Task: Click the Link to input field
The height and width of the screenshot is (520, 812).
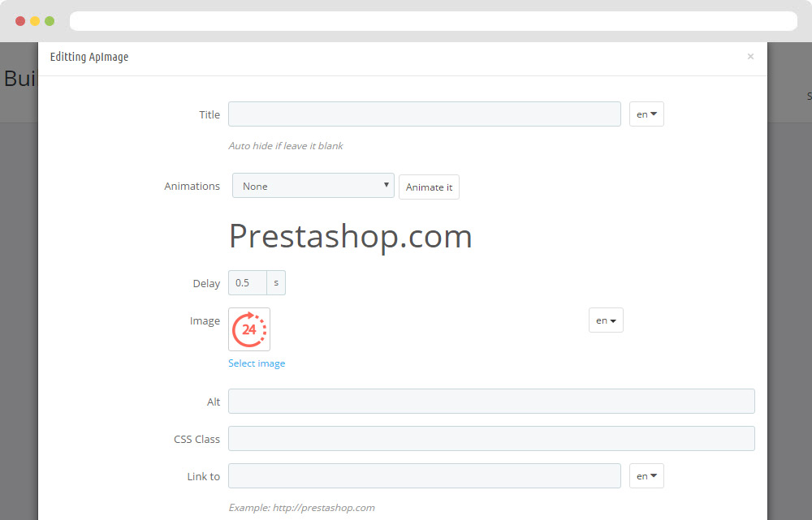Action: [x=424, y=475]
